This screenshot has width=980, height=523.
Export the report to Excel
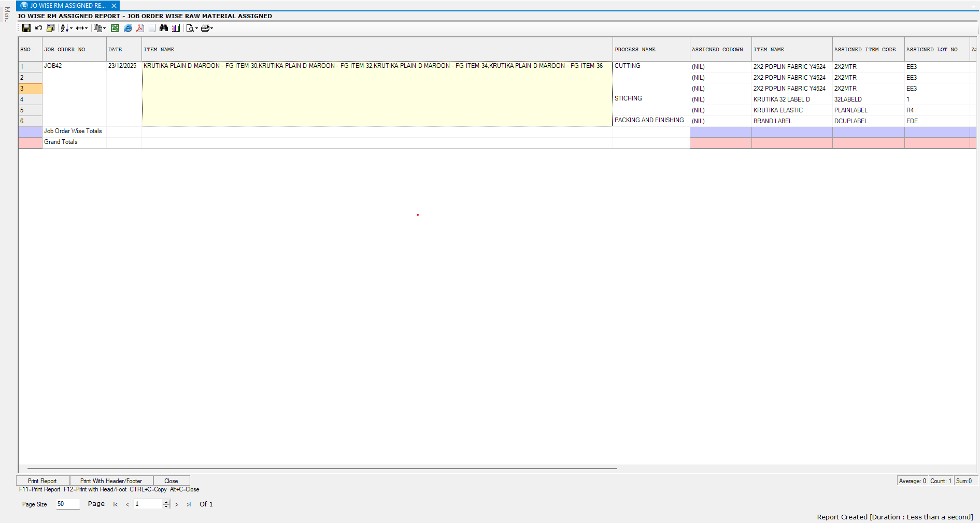tap(115, 28)
